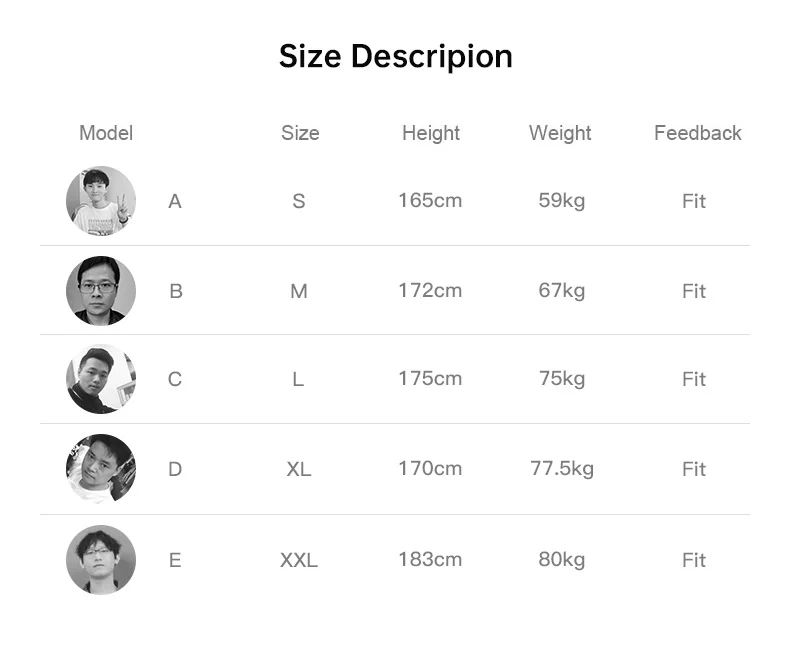
Task: Select size S in row A
Action: click(x=299, y=201)
